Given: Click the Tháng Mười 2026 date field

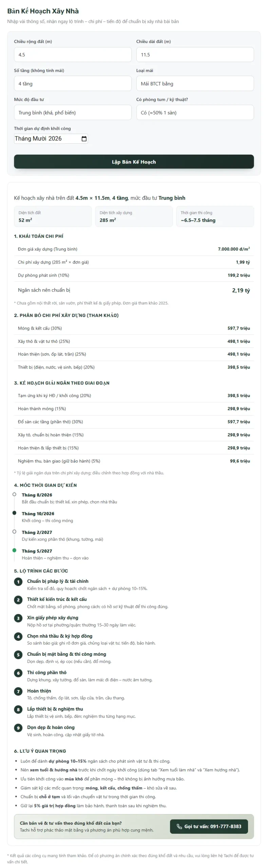Looking at the screenshot, I should [x=51, y=139].
